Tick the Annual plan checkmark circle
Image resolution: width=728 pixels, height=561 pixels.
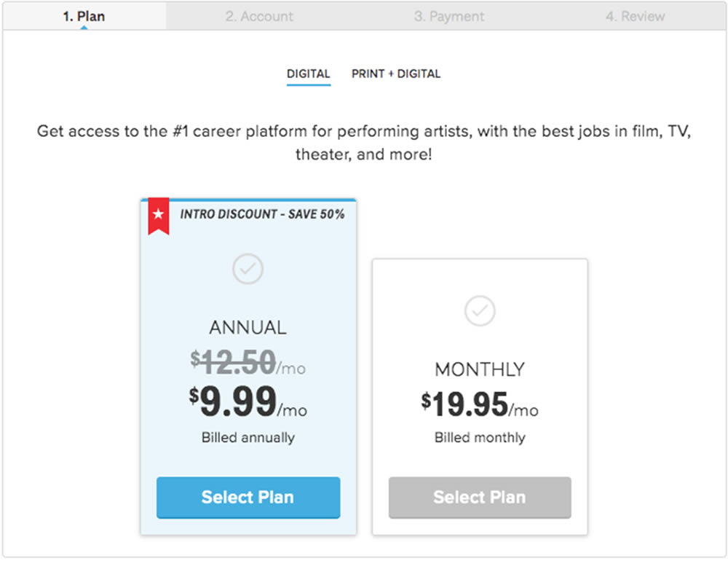[248, 270]
